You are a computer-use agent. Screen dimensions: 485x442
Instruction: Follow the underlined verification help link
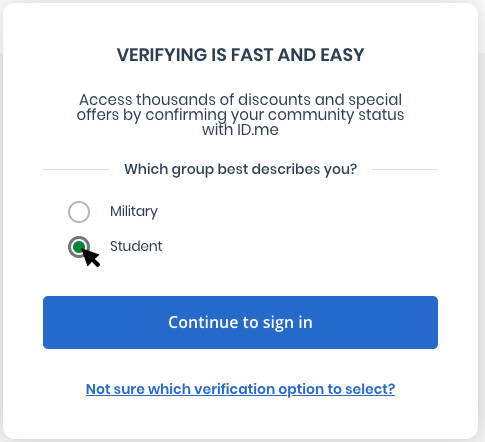[x=240, y=389]
